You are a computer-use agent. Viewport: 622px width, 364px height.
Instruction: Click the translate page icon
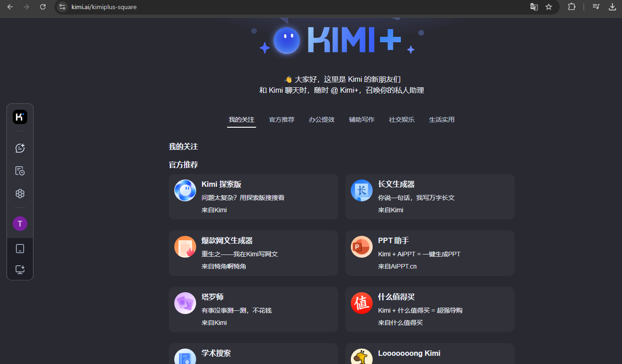point(534,7)
